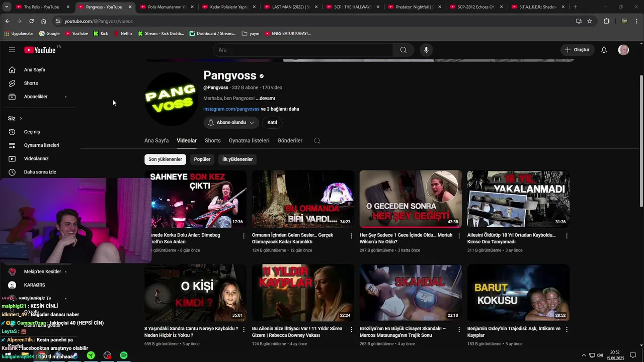Expand the Siz section chevron
The width and height of the screenshot is (644, 362).
[x=21, y=119]
